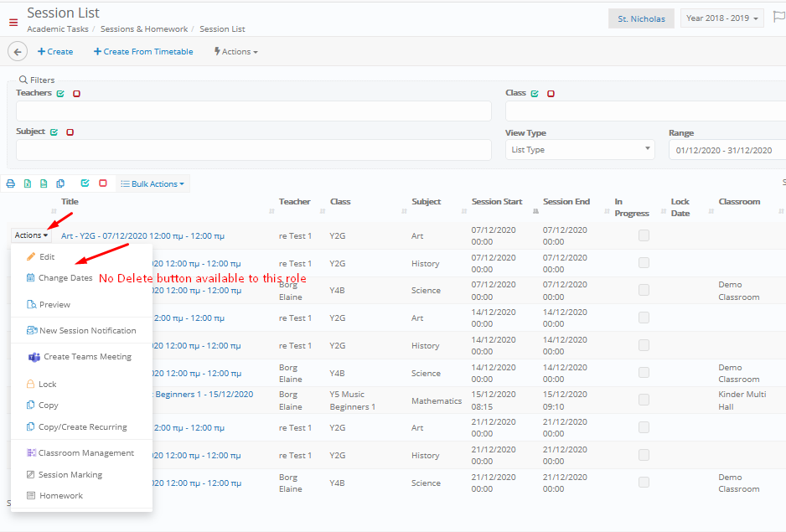
Task: Sort by the Session End column header
Action: (x=566, y=202)
